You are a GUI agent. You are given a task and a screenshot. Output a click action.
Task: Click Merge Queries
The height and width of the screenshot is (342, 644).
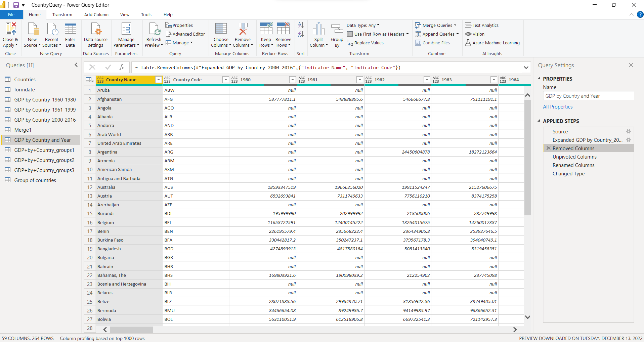coord(436,25)
